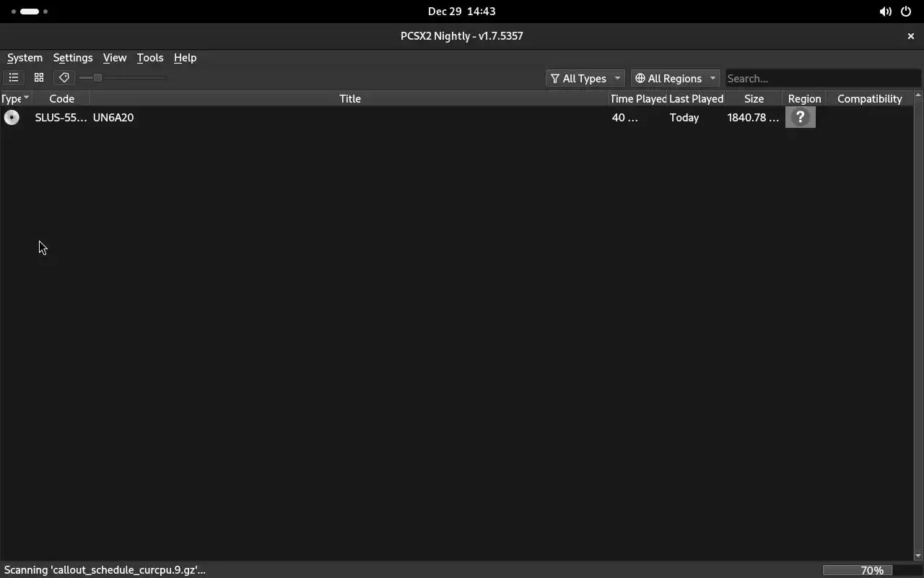Open the All Regions filter dropdown
Image resolution: width=924 pixels, height=578 pixels.
pos(675,78)
